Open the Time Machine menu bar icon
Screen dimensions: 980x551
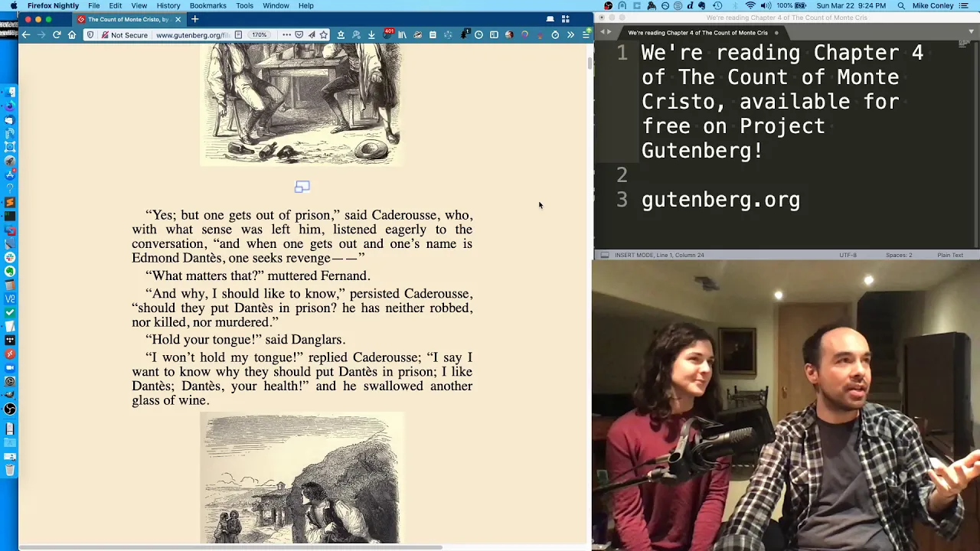pyautogui.click(x=717, y=5)
